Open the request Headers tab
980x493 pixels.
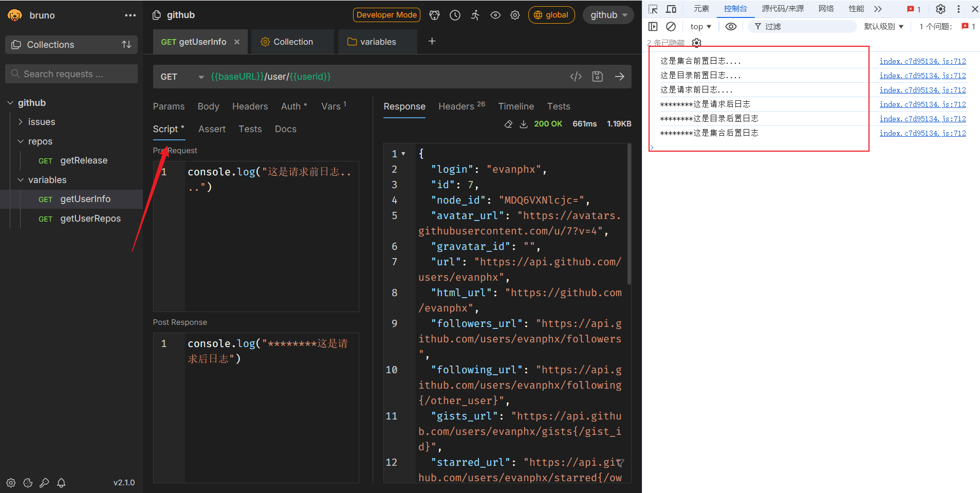pos(250,106)
